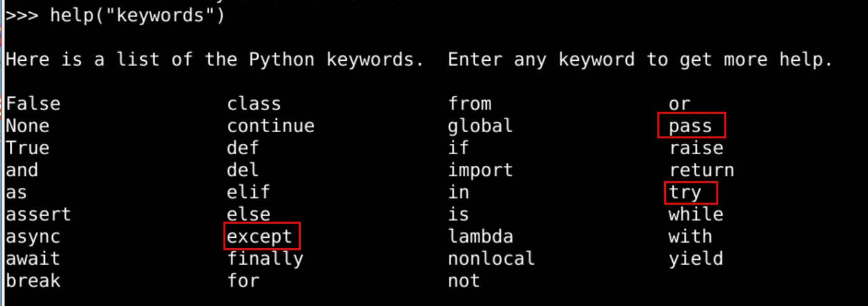
Task: Click on the 'yield' keyword
Action: tap(696, 259)
